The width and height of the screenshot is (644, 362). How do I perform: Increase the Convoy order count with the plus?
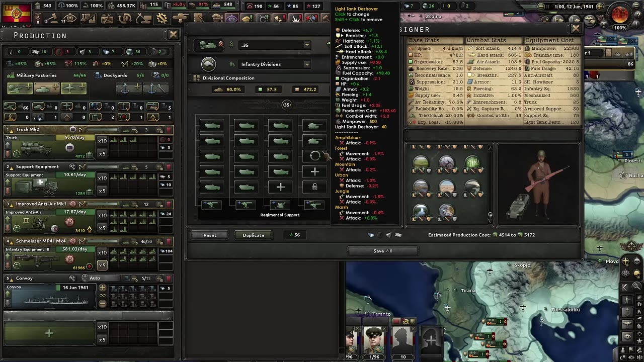click(x=103, y=288)
